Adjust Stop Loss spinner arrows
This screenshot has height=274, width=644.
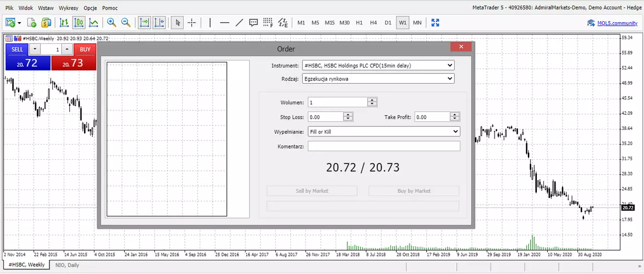pyautogui.click(x=348, y=117)
